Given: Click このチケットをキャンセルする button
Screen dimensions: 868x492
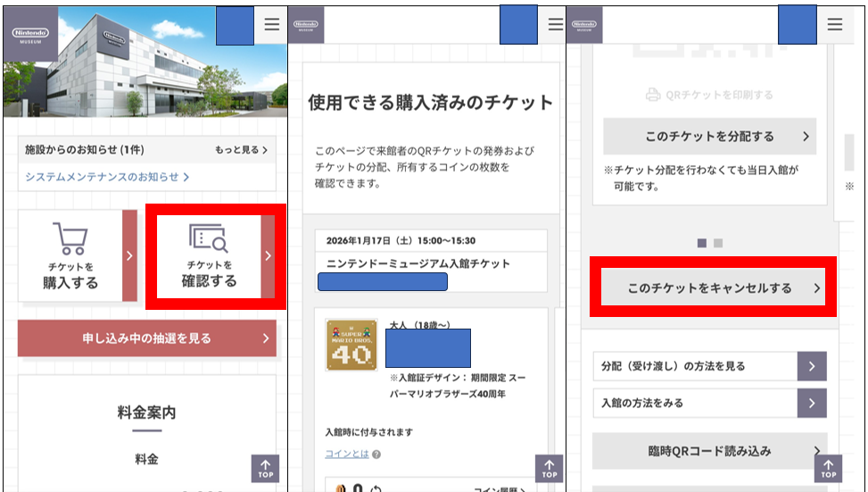Looking at the screenshot, I should [x=713, y=288].
